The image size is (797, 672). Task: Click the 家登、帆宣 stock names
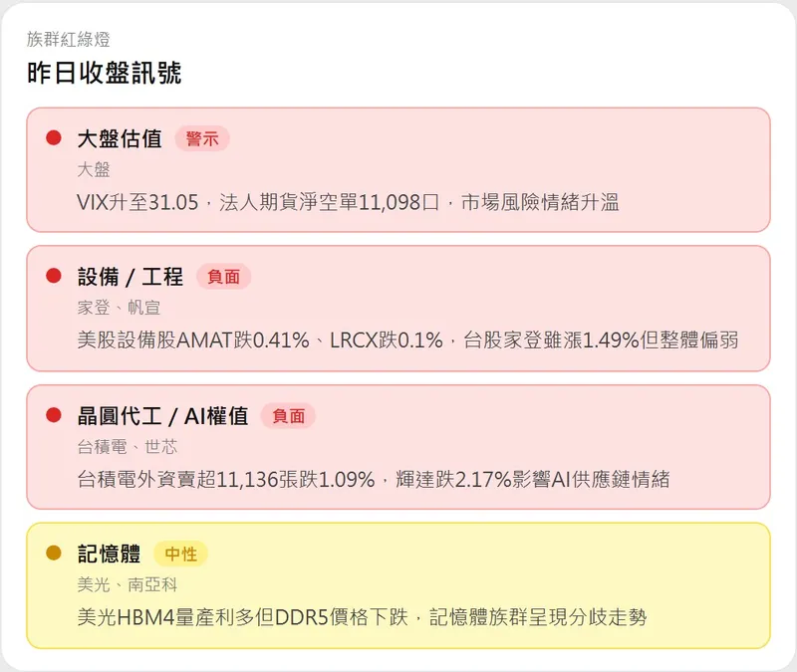click(x=119, y=308)
